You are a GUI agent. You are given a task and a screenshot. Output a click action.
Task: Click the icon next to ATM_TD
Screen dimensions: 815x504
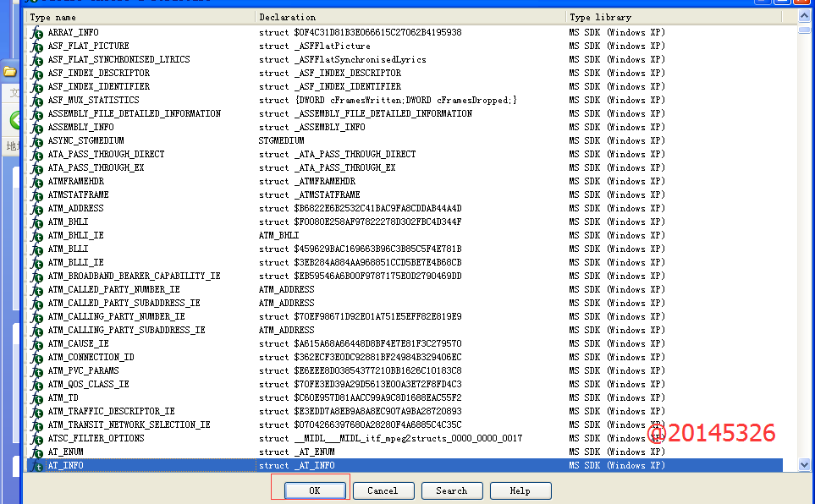tap(36, 398)
